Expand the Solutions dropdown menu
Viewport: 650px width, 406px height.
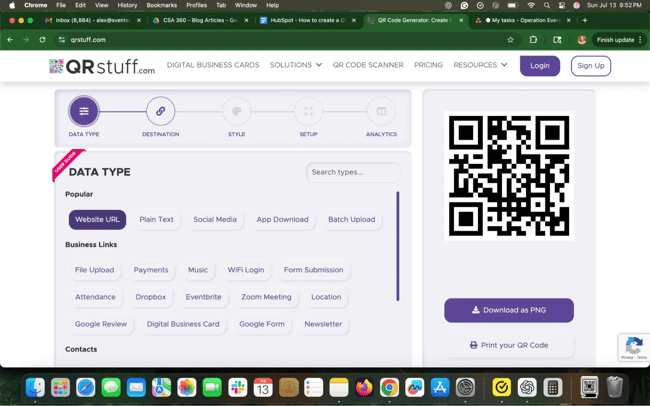click(x=296, y=65)
